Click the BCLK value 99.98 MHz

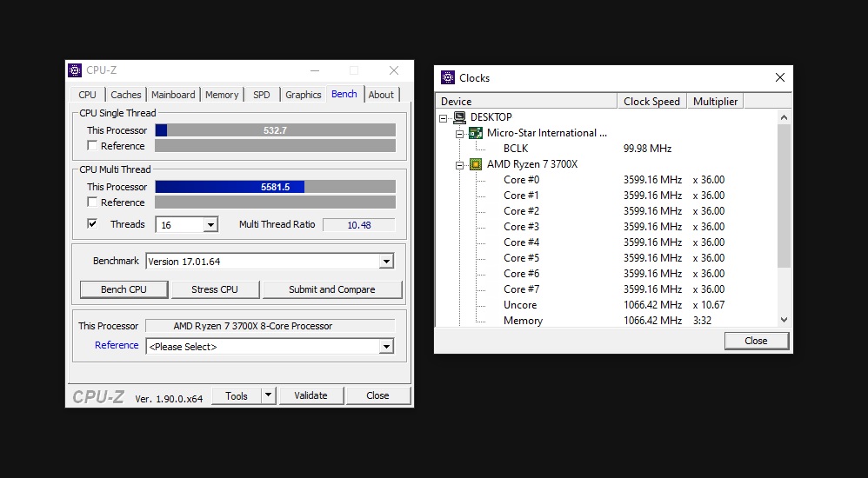coord(647,149)
